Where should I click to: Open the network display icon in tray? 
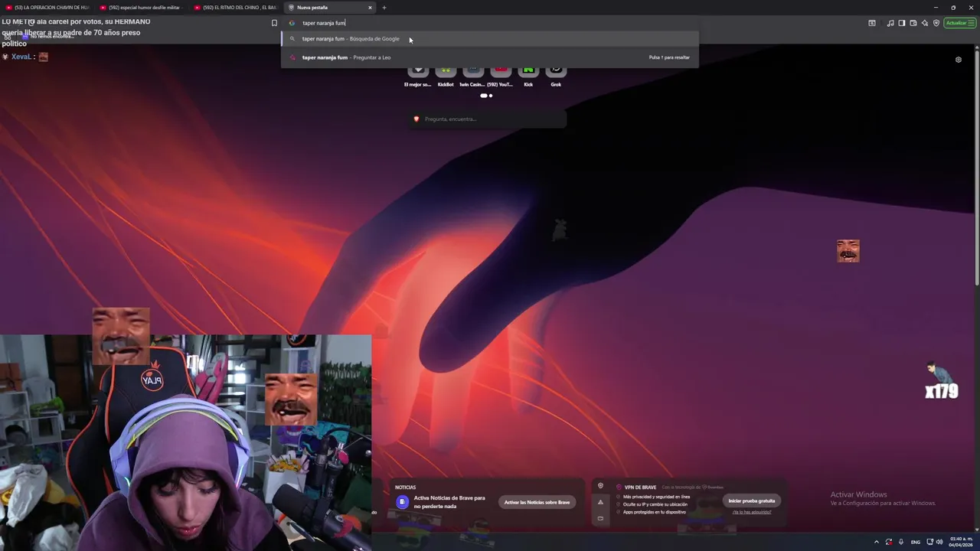[x=930, y=542]
